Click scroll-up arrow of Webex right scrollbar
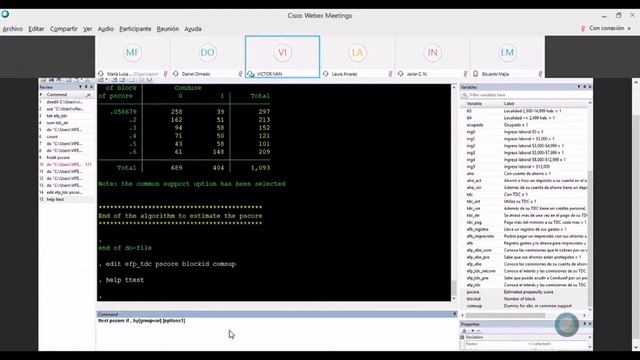640x360 pixels. pyautogui.click(x=636, y=82)
